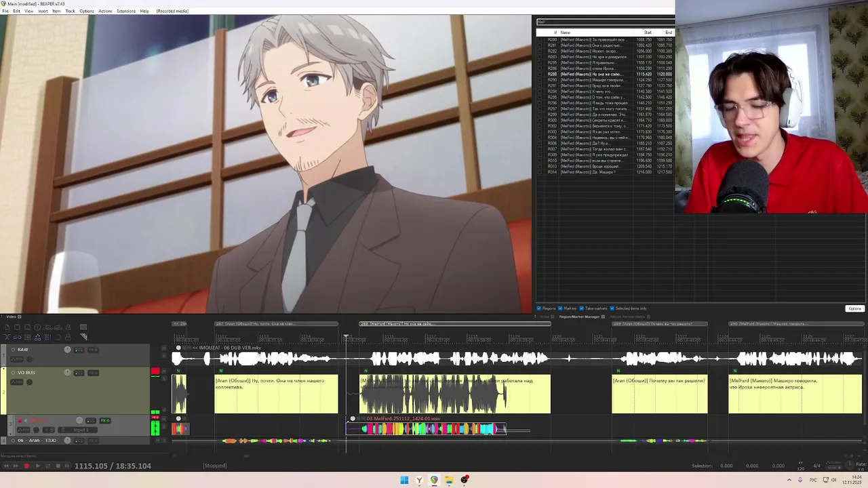Open routing button on RAW track
This screenshot has height=488, width=868.
(x=79, y=350)
